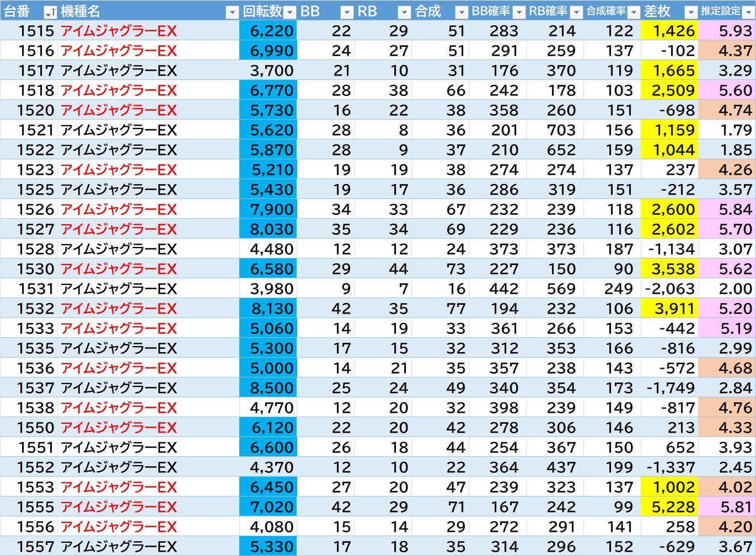756x556 pixels.
Task: Select BB probability cell 442
Action: click(497, 289)
